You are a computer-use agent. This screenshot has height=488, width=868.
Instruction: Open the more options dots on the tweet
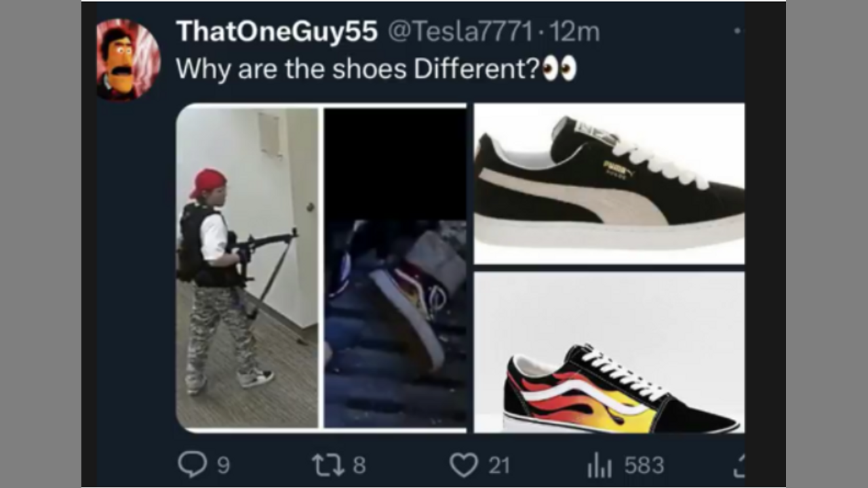(738, 31)
